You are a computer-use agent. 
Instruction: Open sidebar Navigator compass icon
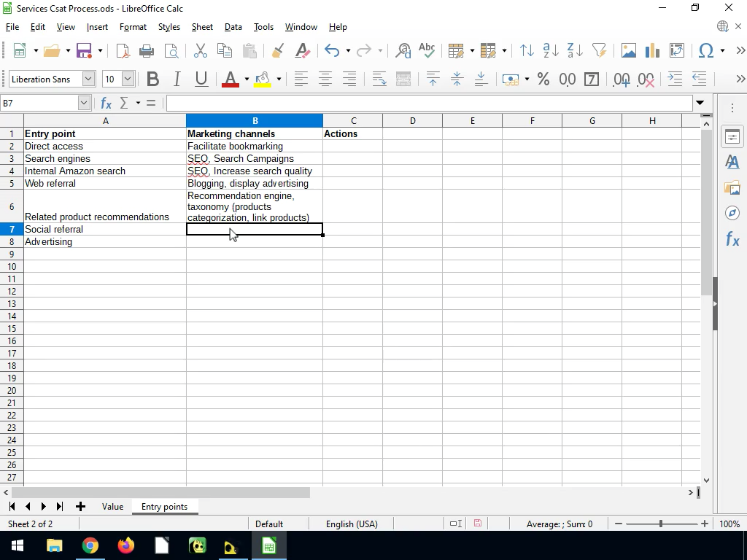coord(732,213)
